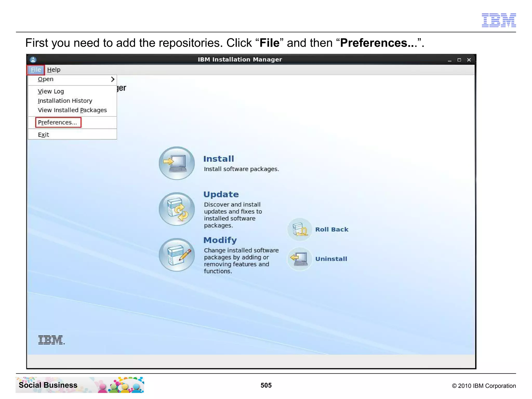Viewport: 532px width, 399px height.
Task: Choose View Log from the File menu
Action: point(72,91)
